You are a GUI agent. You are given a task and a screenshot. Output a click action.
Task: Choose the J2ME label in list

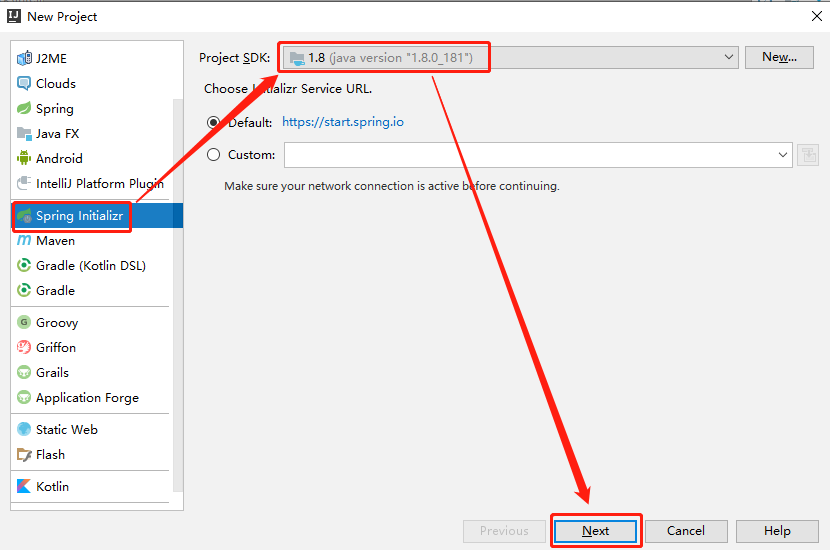coord(51,59)
